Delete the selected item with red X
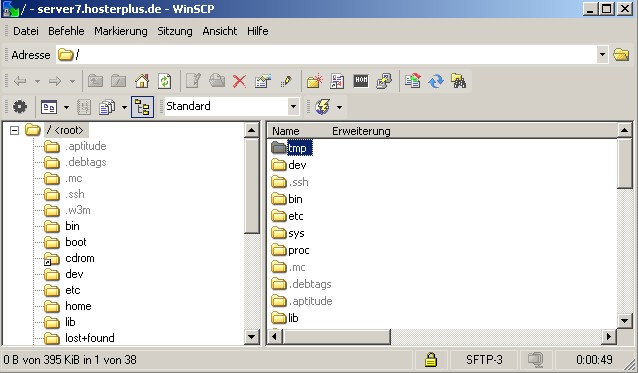The height and width of the screenshot is (373, 638). [239, 81]
